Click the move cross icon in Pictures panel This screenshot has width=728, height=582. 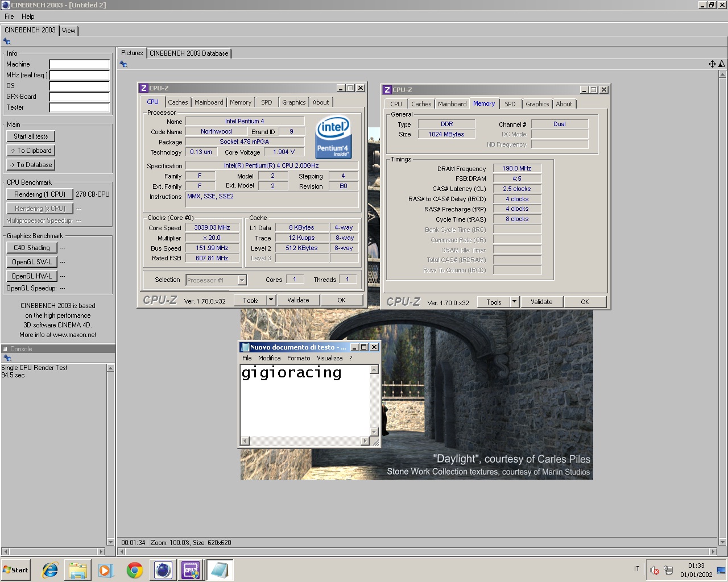tap(712, 64)
